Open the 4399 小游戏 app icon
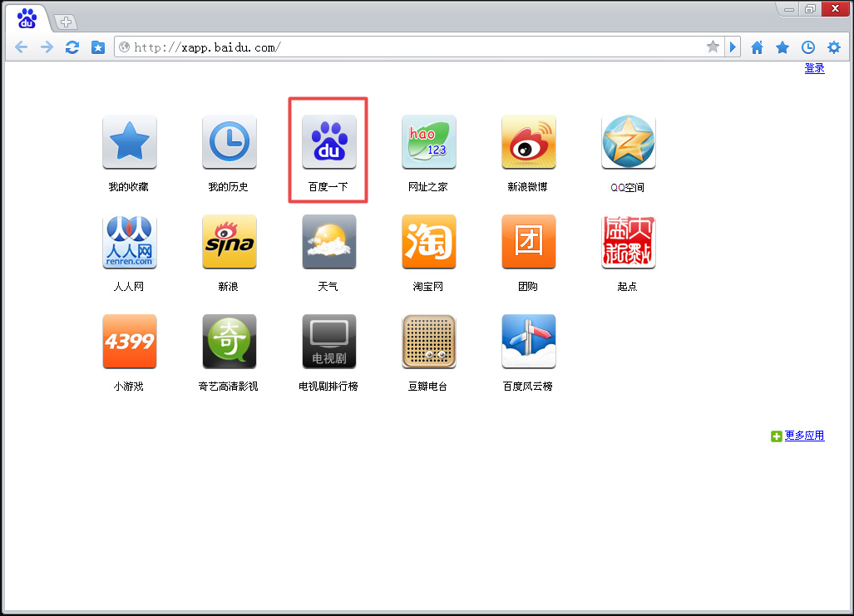The image size is (854, 616). [130, 341]
